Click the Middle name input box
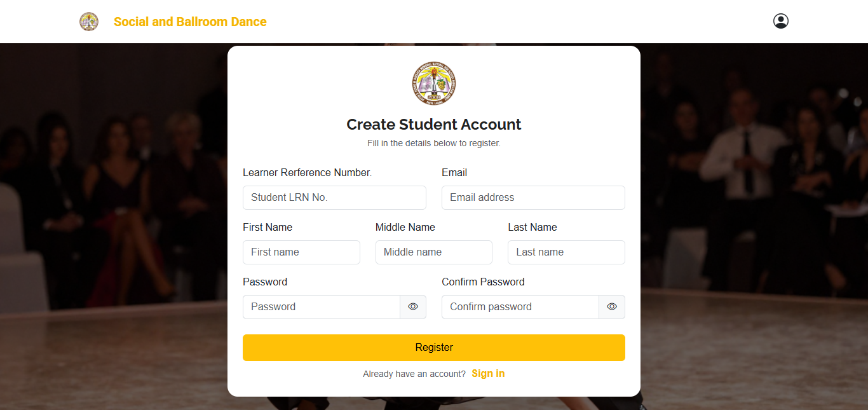 [434, 252]
